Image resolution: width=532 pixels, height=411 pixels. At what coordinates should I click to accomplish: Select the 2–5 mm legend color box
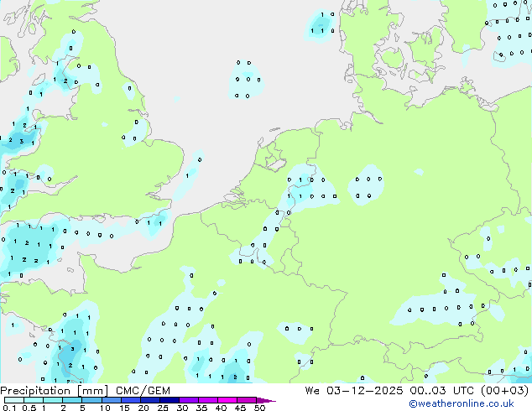point(72,400)
